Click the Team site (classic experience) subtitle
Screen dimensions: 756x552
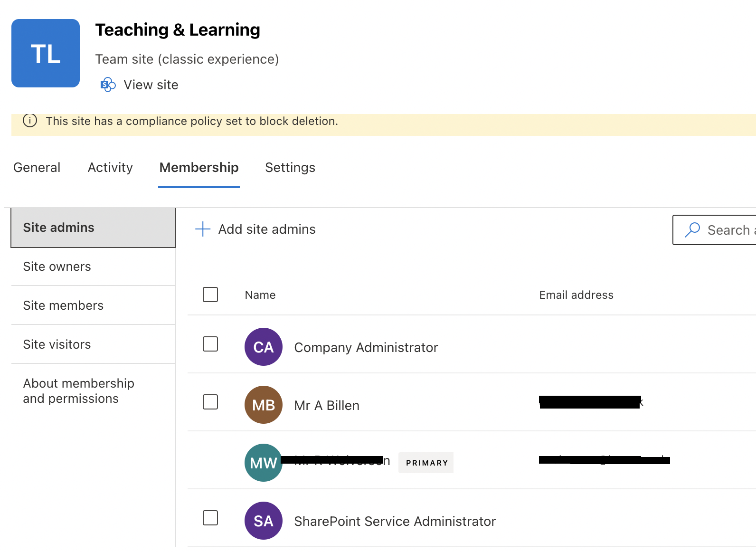point(187,59)
